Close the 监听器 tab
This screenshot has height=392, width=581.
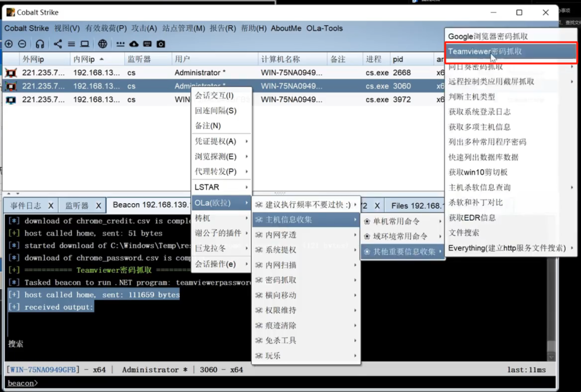pyautogui.click(x=99, y=205)
